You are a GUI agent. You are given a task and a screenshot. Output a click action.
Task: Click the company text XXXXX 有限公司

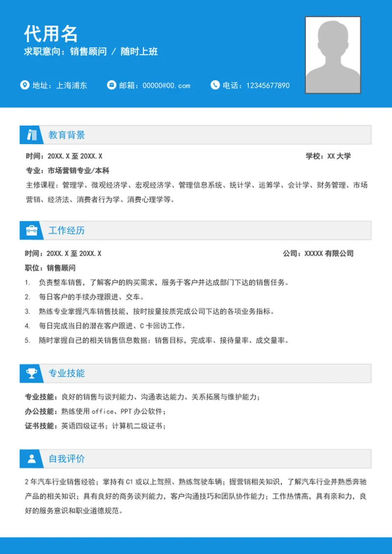pos(329,253)
